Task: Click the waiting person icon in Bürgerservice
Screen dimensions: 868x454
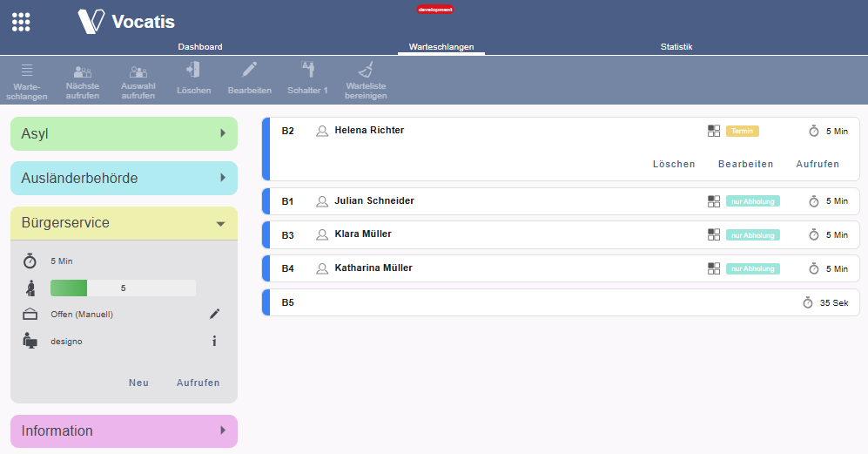Action: point(30,288)
